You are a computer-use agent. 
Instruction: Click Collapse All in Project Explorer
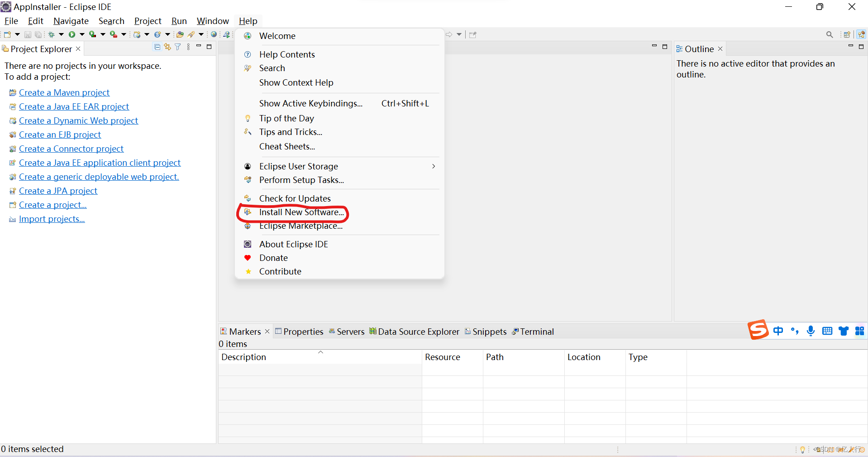tap(157, 47)
